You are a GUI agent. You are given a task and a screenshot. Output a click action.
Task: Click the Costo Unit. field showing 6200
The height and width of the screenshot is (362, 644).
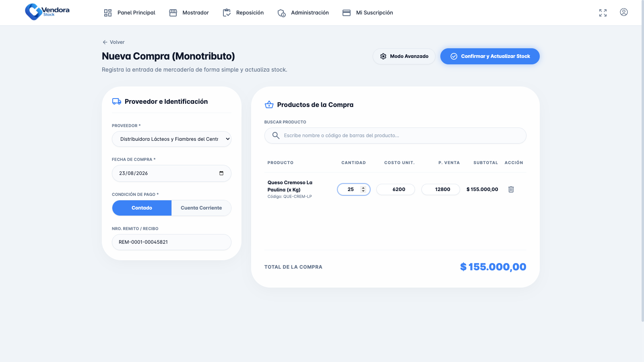point(396,189)
